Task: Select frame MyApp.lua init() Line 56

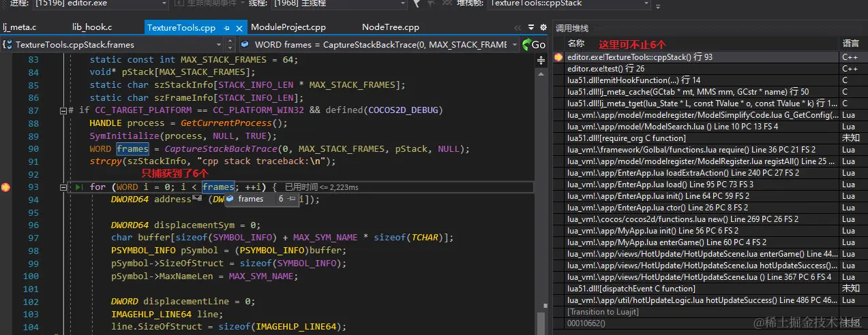Action: pos(710,231)
